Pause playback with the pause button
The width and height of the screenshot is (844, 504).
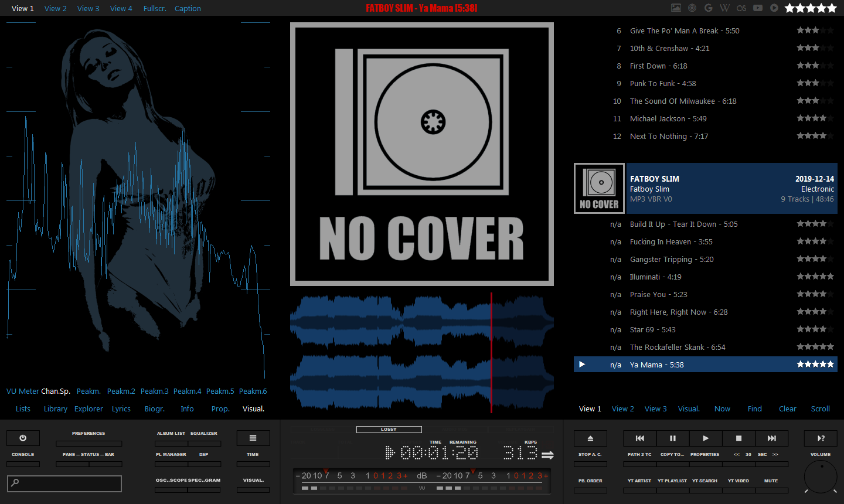click(x=672, y=438)
